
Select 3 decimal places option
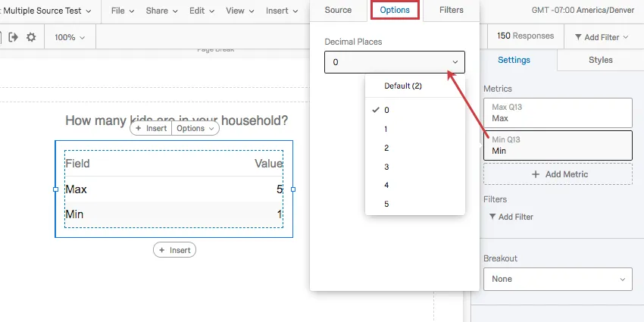[415, 167]
